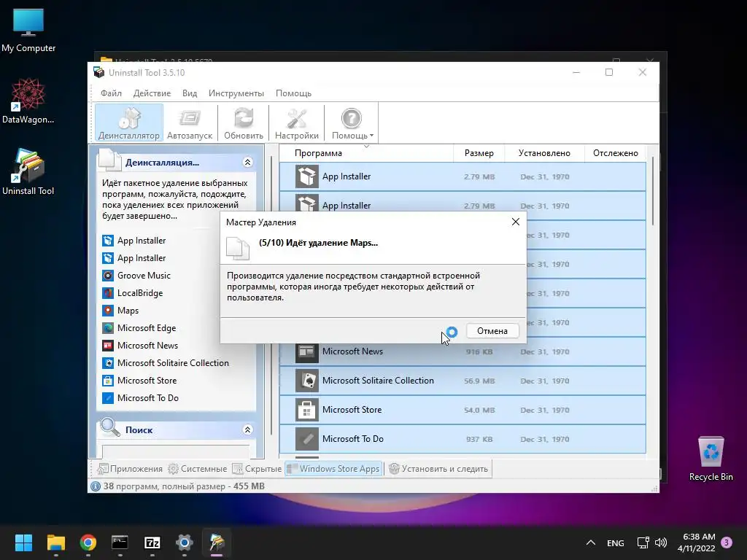Sort by the Размер column header
The height and width of the screenshot is (560, 747).
click(x=479, y=153)
